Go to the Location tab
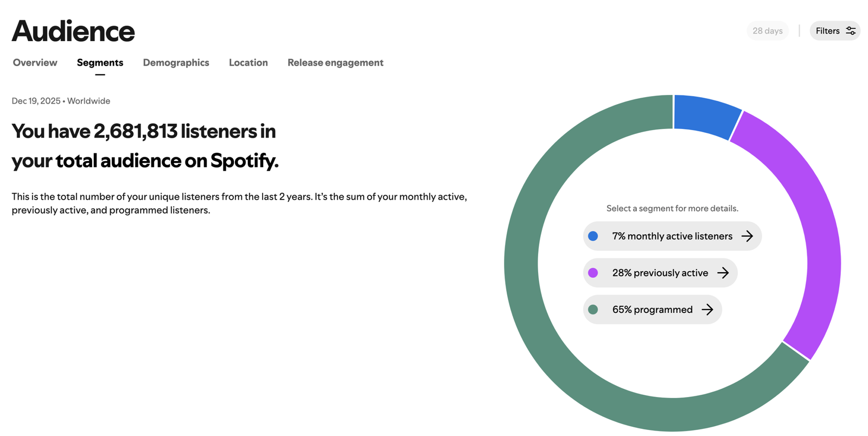This screenshot has height=436, width=868. (248, 62)
